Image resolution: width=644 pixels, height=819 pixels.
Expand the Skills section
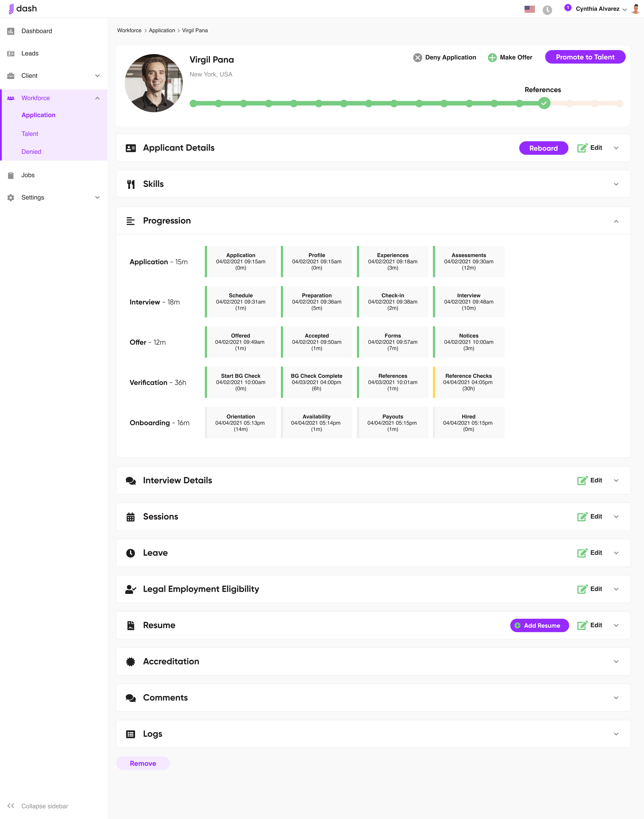616,184
